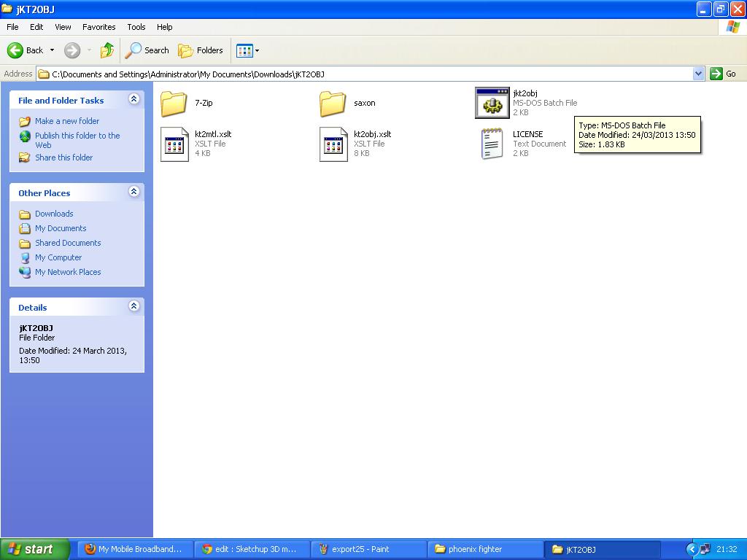Click the kt2mtl.xslt file name text
This screenshot has height=560, width=747.
point(213,134)
